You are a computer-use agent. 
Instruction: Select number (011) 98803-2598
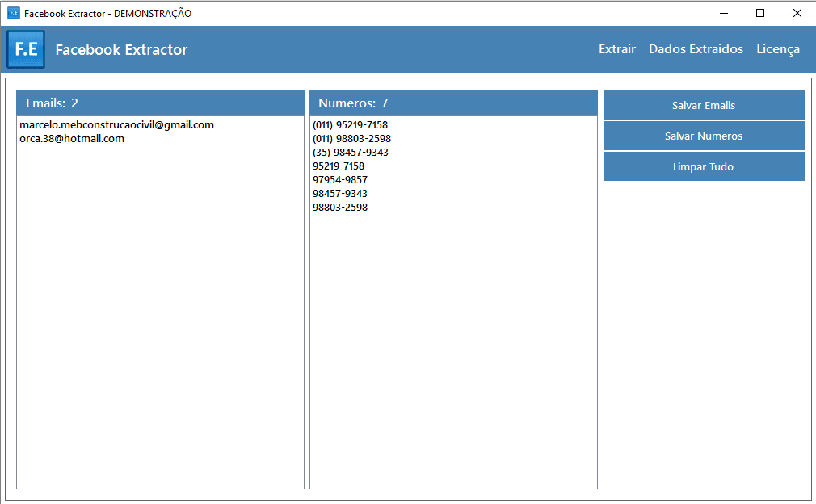click(x=351, y=138)
